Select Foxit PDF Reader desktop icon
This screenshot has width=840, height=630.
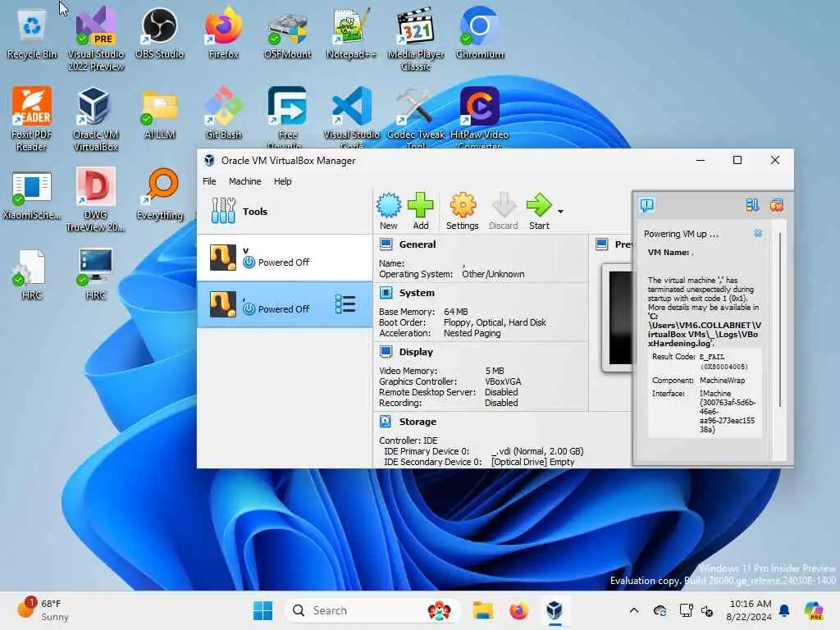pyautogui.click(x=32, y=119)
